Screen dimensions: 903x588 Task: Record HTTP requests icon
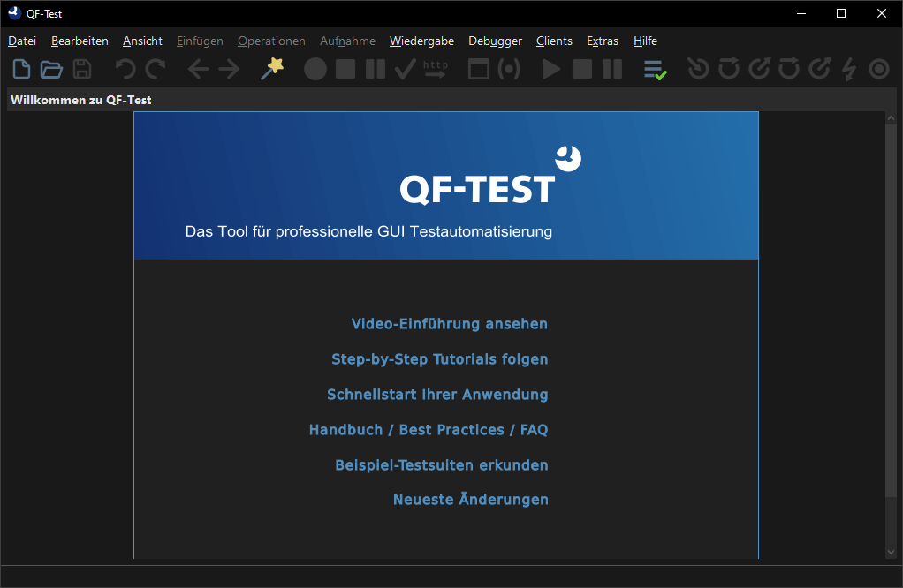coord(436,69)
